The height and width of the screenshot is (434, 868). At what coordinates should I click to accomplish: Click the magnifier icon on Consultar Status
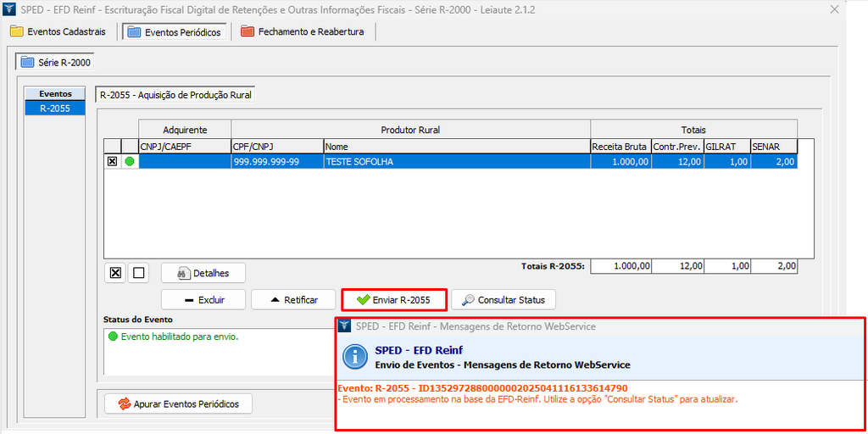(x=468, y=300)
